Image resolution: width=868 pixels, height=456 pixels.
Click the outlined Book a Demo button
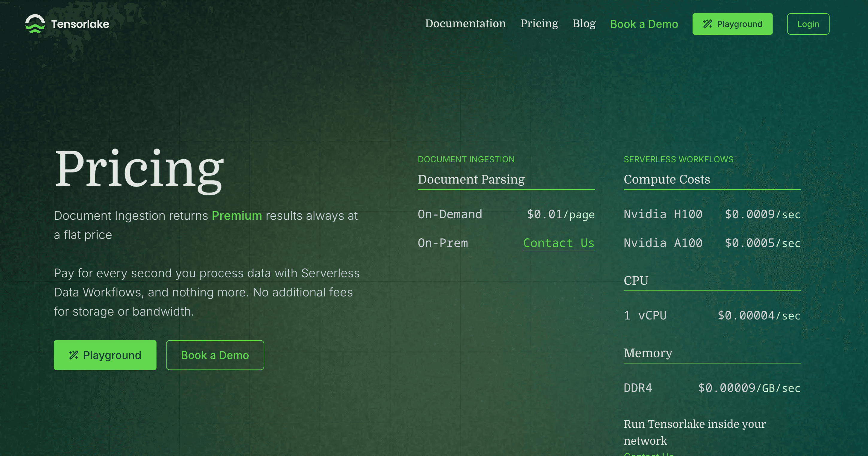(x=215, y=355)
